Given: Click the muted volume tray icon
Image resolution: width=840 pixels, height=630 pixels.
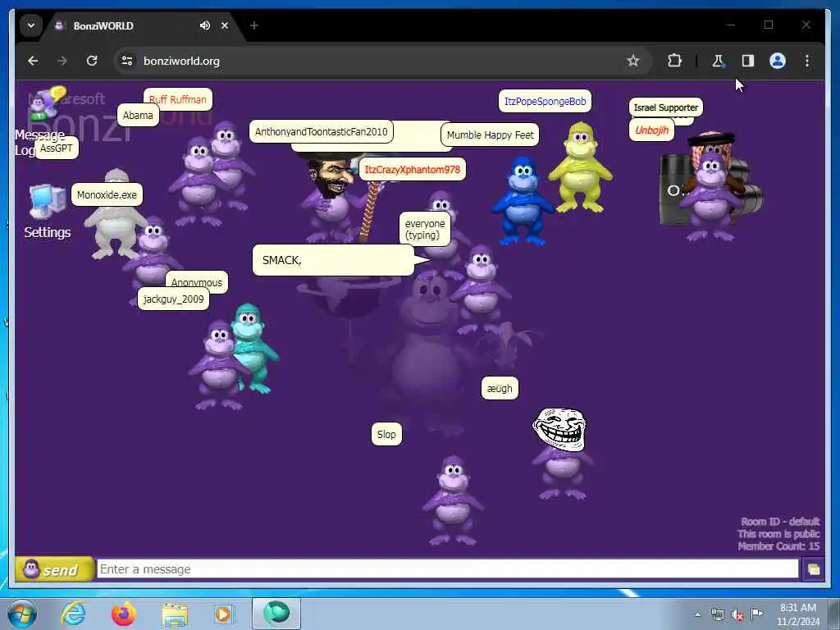Looking at the screenshot, I should tap(737, 614).
